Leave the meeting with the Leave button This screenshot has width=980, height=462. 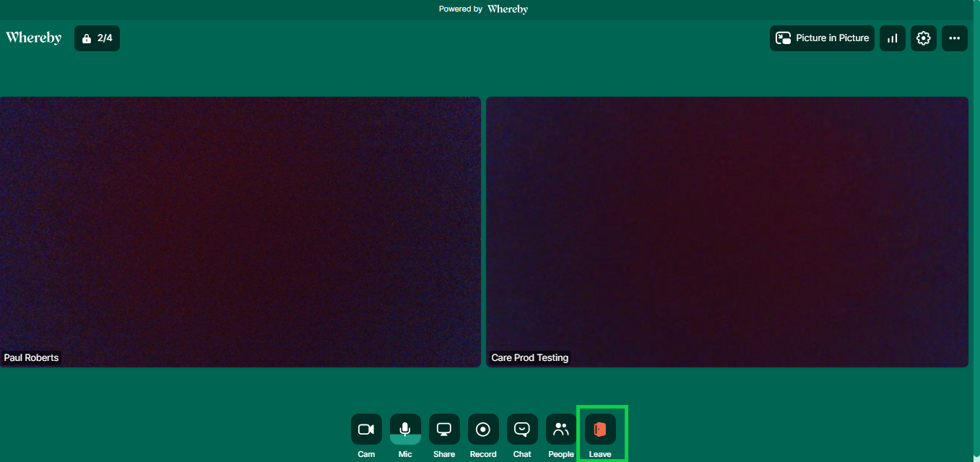click(600, 430)
